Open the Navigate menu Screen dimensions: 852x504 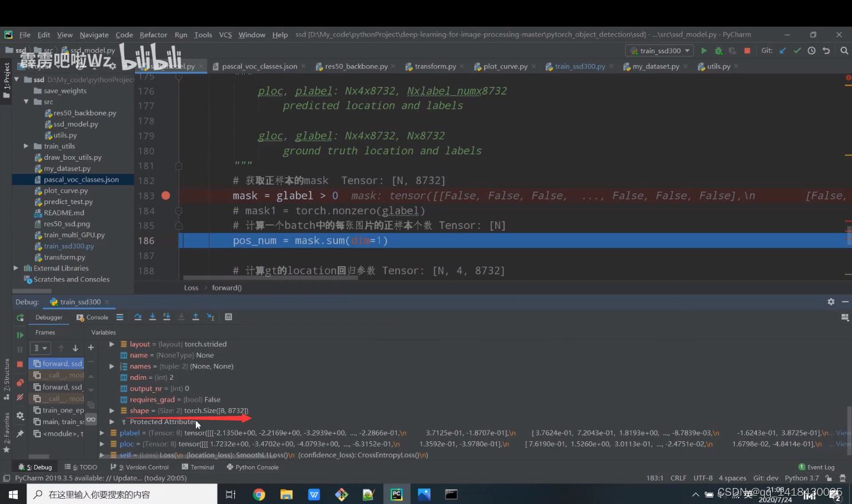pyautogui.click(x=94, y=35)
